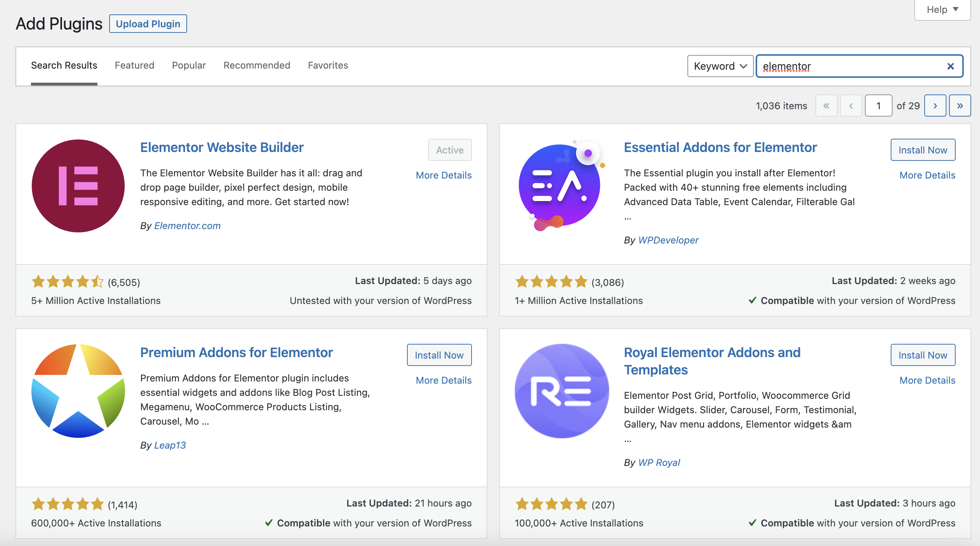Clear the search field with X icon
The image size is (980, 546).
(950, 66)
